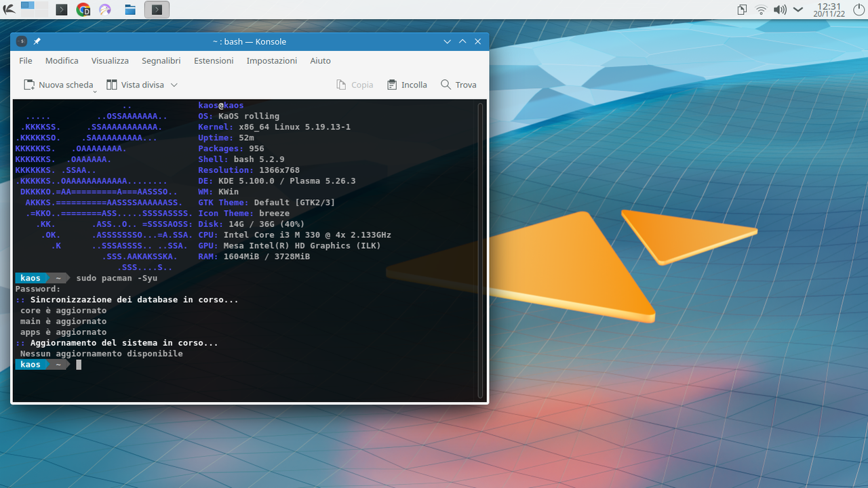
Task: Click the 'OS: KaOS rolling' line
Action: pyautogui.click(x=239, y=116)
